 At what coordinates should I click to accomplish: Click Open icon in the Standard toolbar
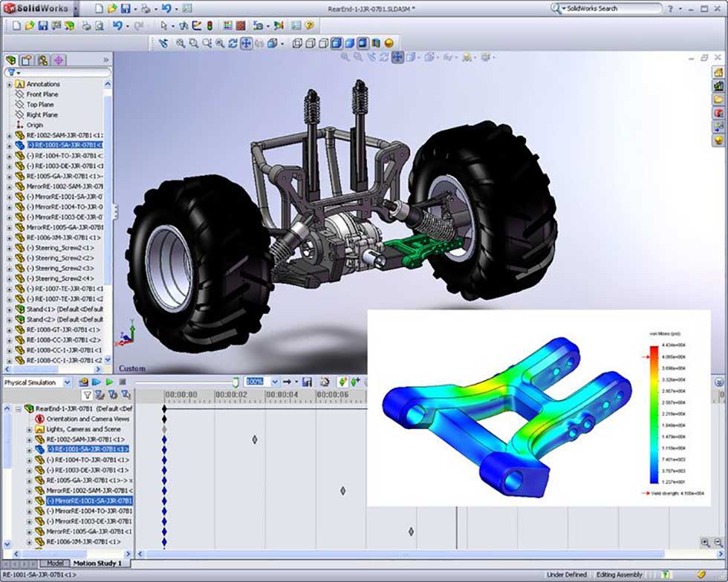[x=30, y=25]
